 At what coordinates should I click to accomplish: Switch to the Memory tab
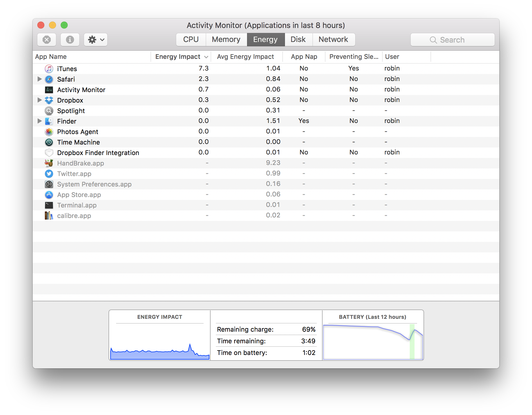(226, 40)
